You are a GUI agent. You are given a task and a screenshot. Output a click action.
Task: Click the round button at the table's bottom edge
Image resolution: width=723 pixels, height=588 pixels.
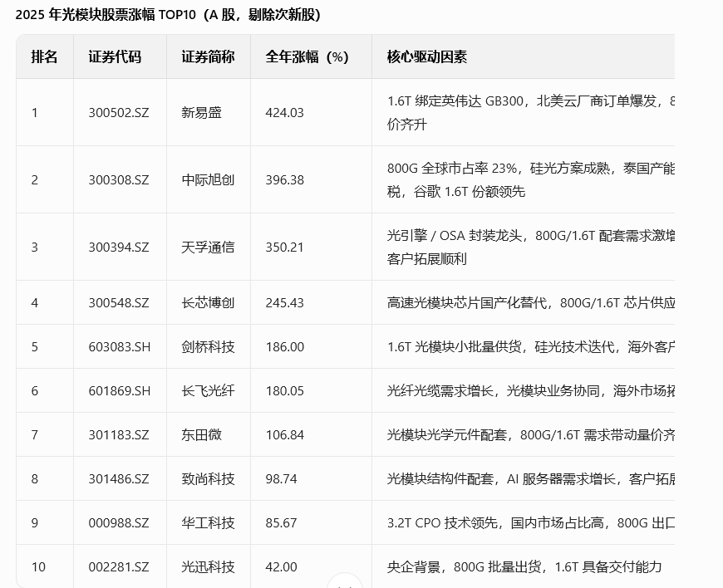(344, 581)
